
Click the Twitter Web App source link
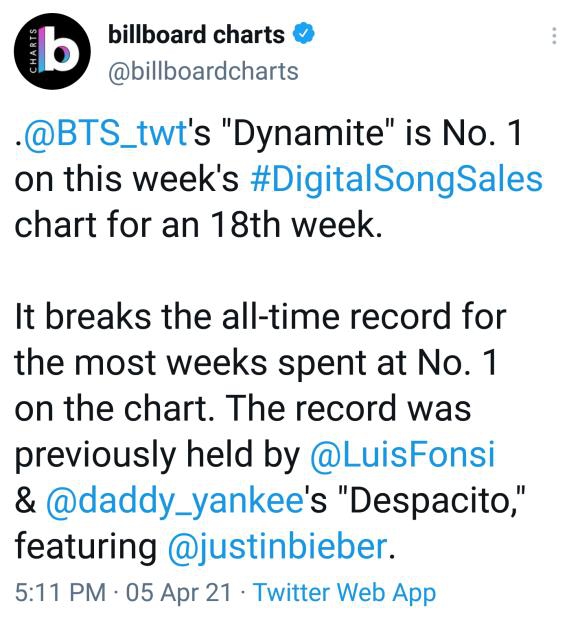coord(345,594)
